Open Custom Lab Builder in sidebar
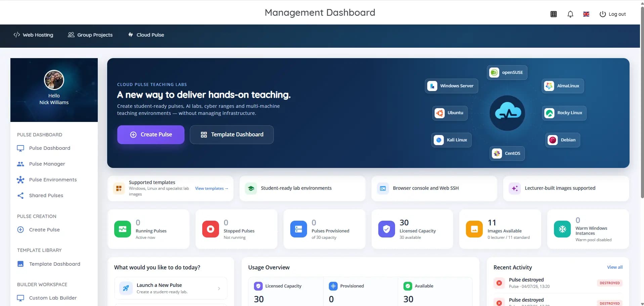This screenshot has width=644, height=306. pos(47,298)
